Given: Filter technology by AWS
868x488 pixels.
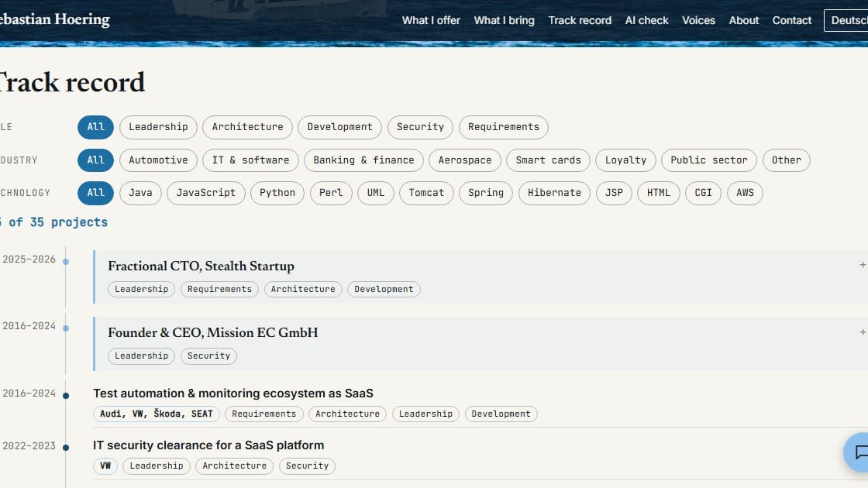Looking at the screenshot, I should pos(745,193).
